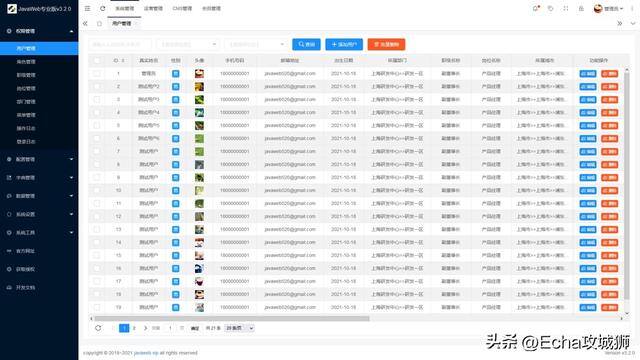Switch to the CMS管理 top tab
This screenshot has width=640, height=360.
(182, 8)
